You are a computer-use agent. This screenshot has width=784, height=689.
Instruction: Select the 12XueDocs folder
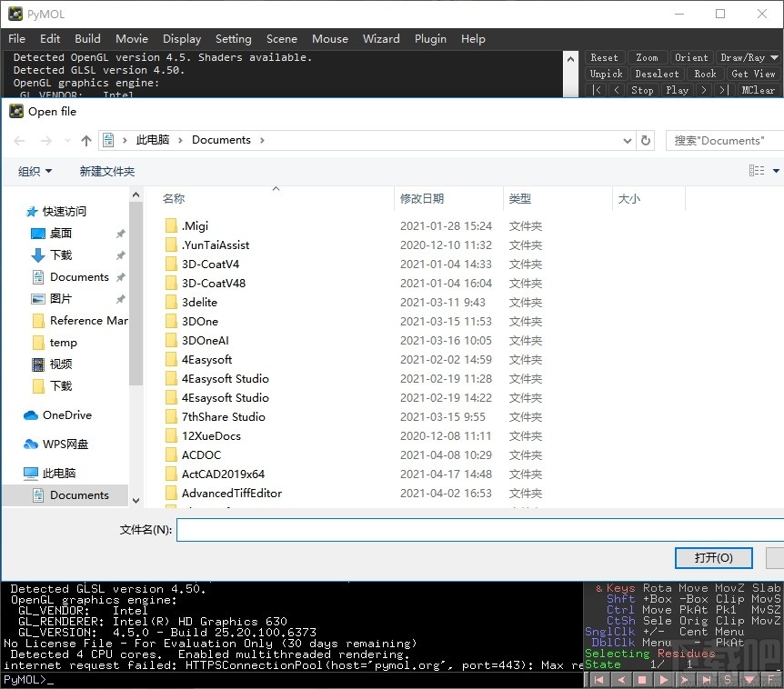(211, 435)
